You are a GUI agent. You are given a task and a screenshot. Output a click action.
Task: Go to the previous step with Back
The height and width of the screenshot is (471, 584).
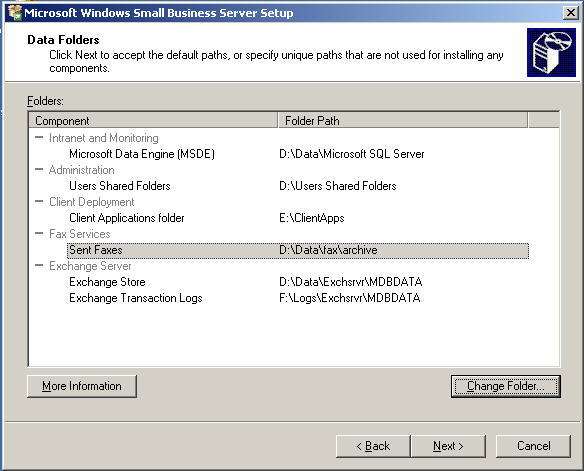[x=373, y=446]
